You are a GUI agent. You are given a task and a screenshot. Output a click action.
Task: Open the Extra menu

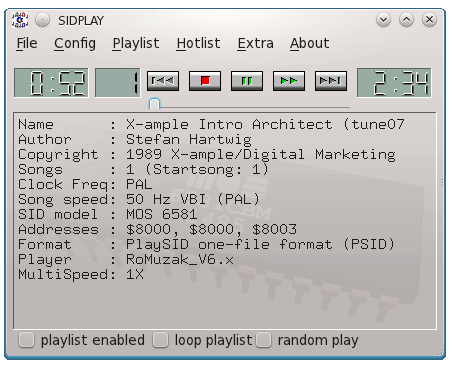click(x=256, y=43)
